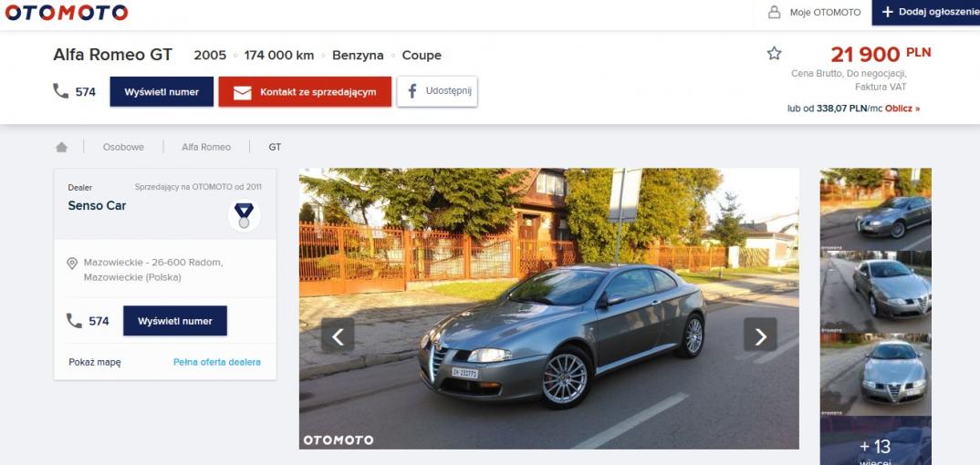The width and height of the screenshot is (980, 465).
Task: Click the OTOMOTO logo in header
Action: click(x=67, y=12)
